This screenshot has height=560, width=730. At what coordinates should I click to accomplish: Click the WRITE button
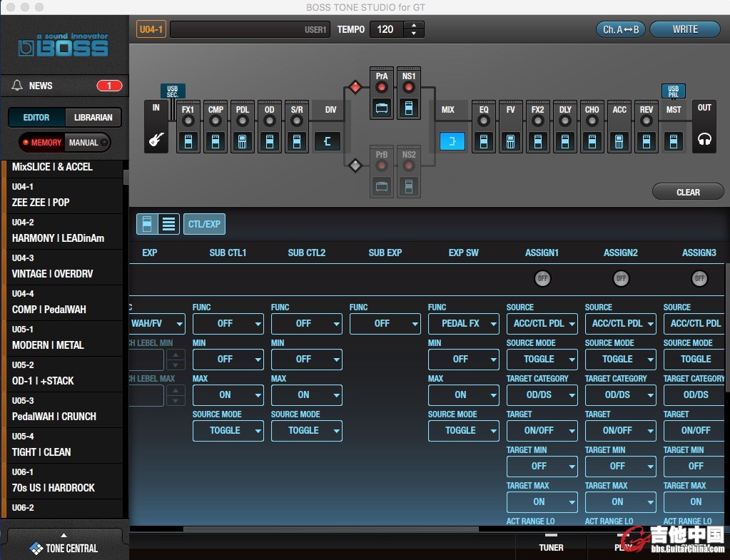pos(685,29)
